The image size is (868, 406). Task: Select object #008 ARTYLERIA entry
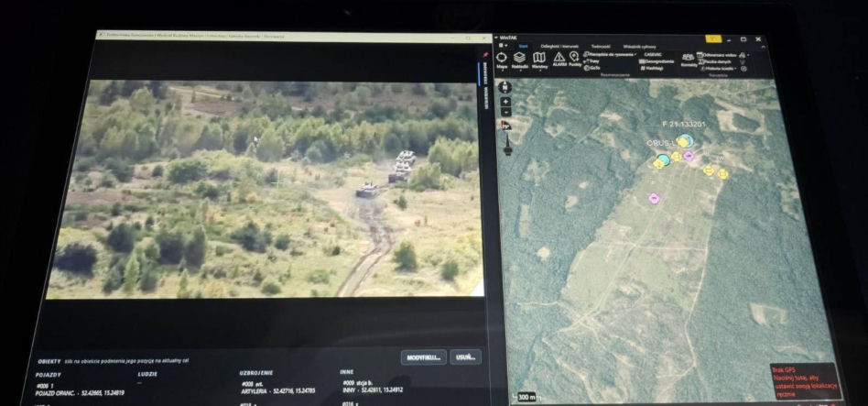pos(278,387)
